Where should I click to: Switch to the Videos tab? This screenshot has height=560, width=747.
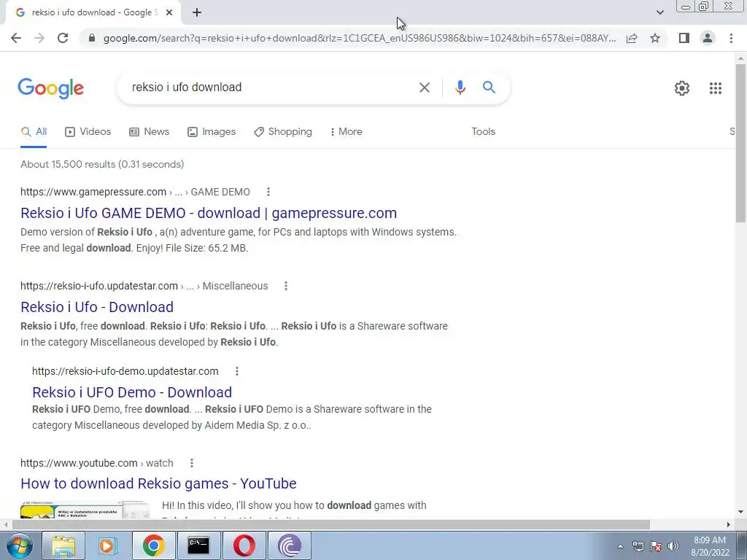[88, 132]
